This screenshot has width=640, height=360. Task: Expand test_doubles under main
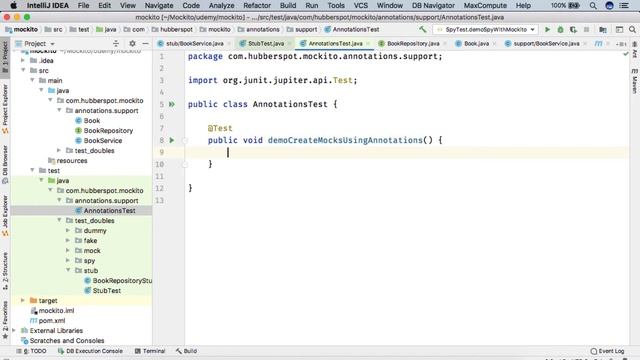point(59,151)
